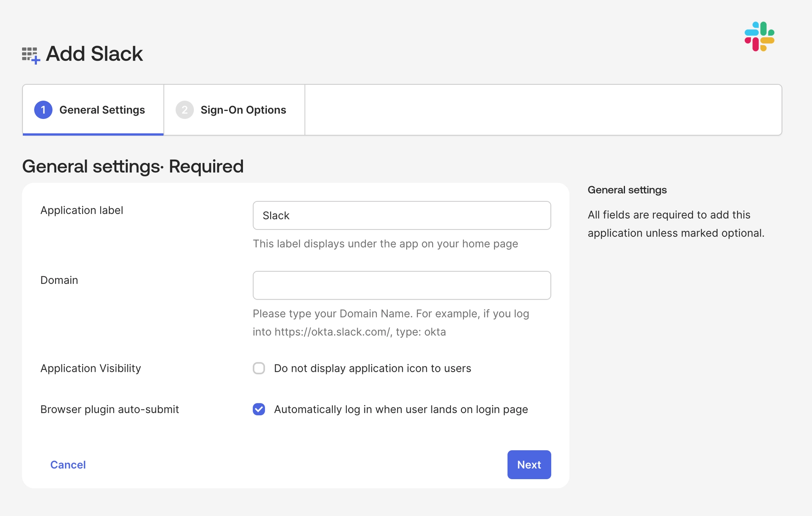The image size is (812, 516).
Task: Focus the Application label input field
Action: pyautogui.click(x=402, y=215)
